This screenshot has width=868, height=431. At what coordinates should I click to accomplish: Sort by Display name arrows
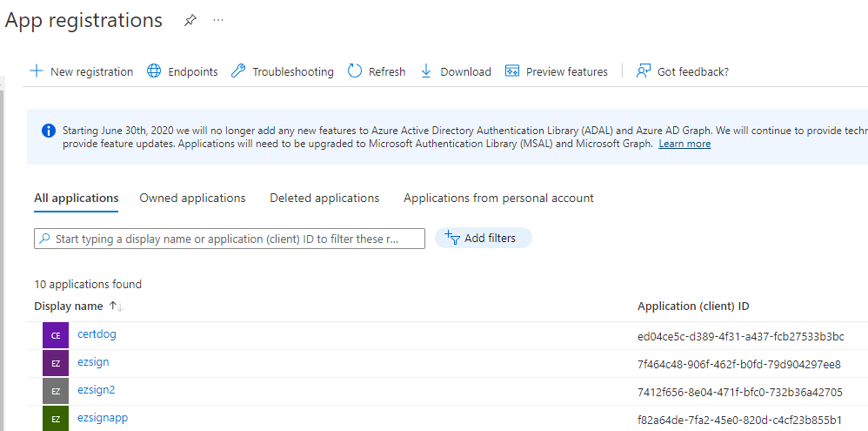(117, 306)
